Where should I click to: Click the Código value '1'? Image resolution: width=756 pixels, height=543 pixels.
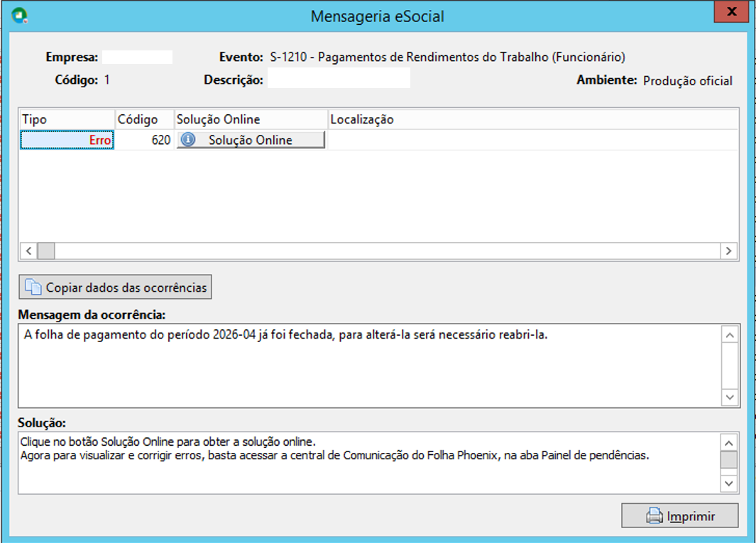click(107, 79)
